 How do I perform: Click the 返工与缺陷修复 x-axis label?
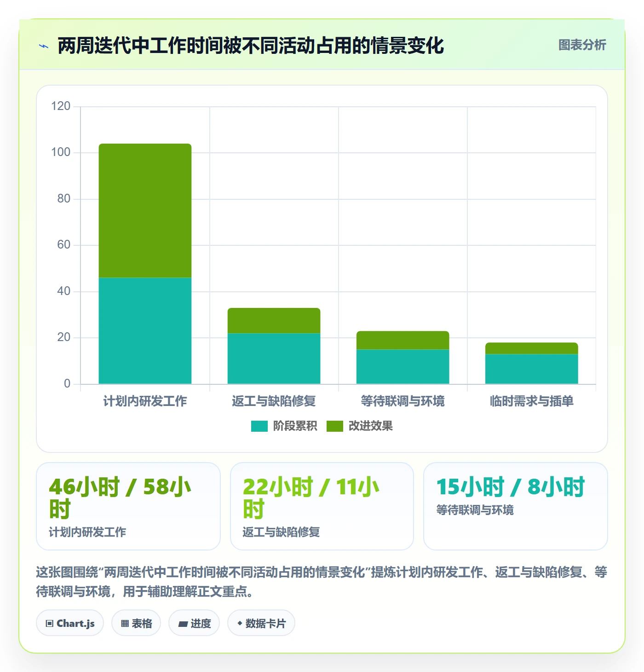(x=274, y=401)
